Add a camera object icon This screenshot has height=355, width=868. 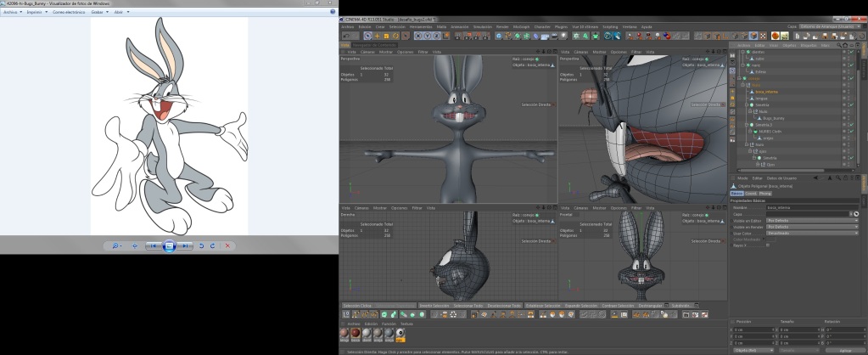tap(554, 36)
